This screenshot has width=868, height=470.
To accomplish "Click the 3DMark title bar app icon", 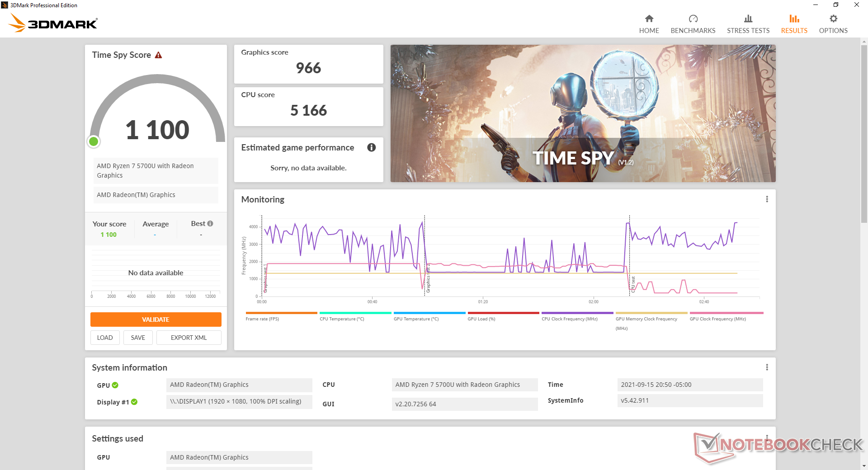I will coord(5,5).
